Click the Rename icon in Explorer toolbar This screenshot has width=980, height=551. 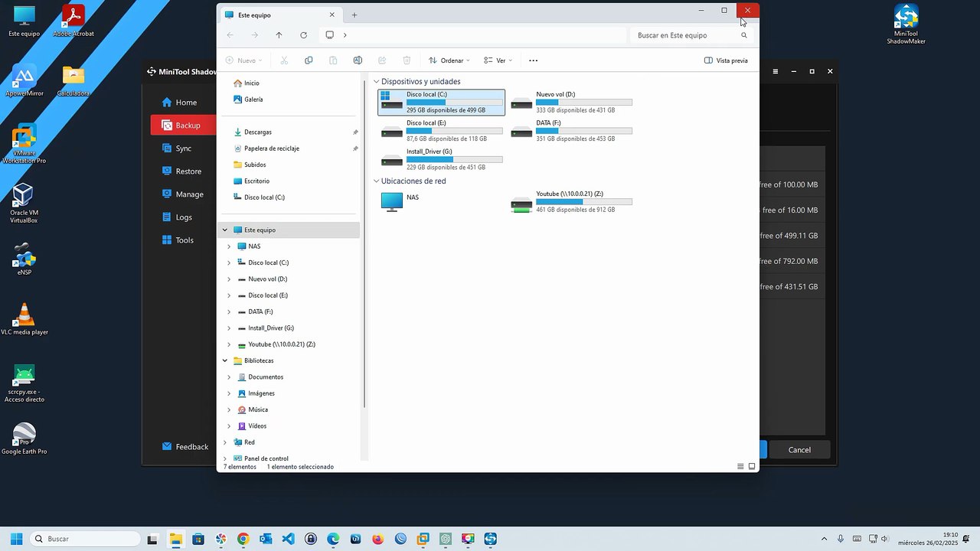coord(358,60)
